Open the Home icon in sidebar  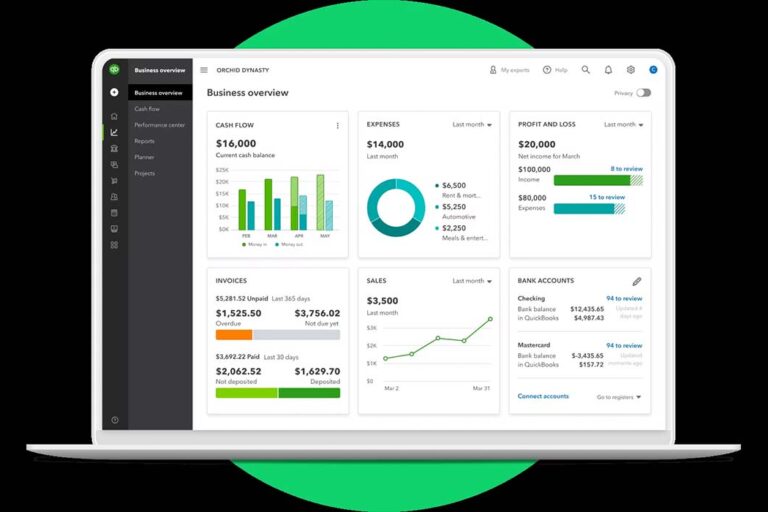(x=114, y=116)
